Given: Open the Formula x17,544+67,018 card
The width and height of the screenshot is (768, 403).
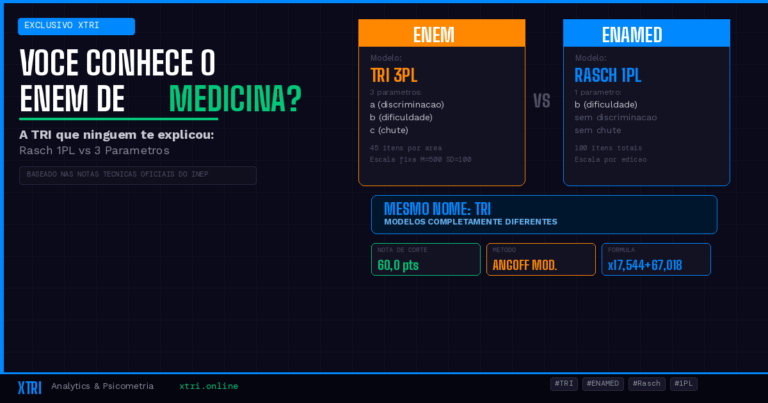Looking at the screenshot, I should [x=656, y=260].
